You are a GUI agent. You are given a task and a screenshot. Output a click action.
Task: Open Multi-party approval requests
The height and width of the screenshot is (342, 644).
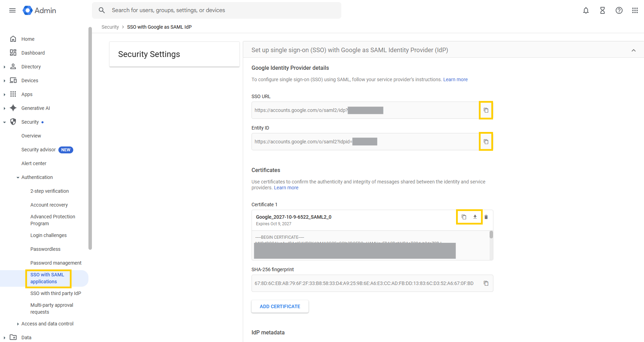(52, 308)
